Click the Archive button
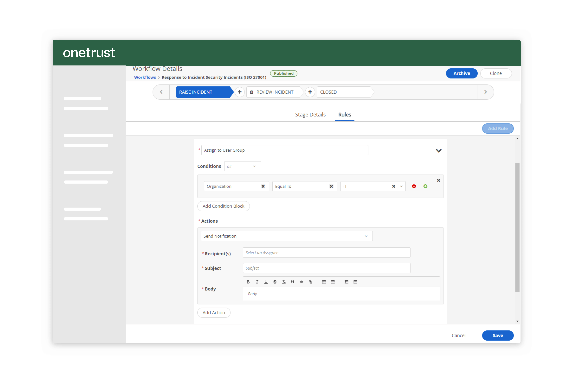 (462, 73)
